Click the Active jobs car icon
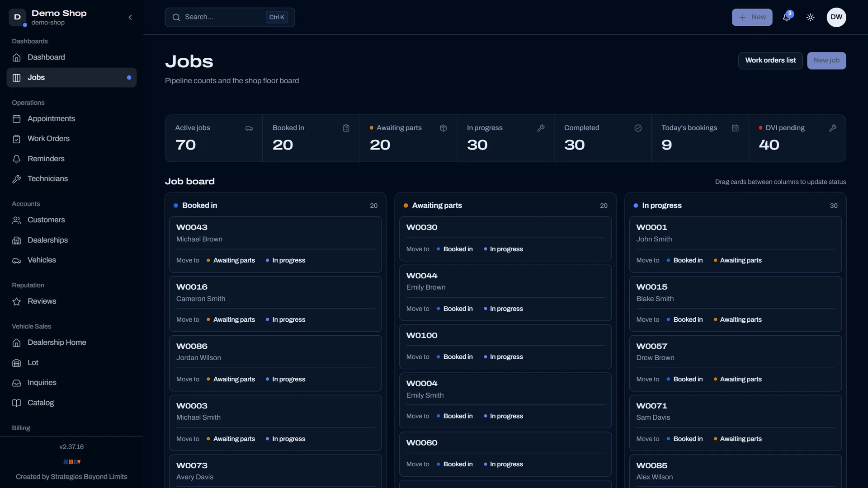 point(249,128)
